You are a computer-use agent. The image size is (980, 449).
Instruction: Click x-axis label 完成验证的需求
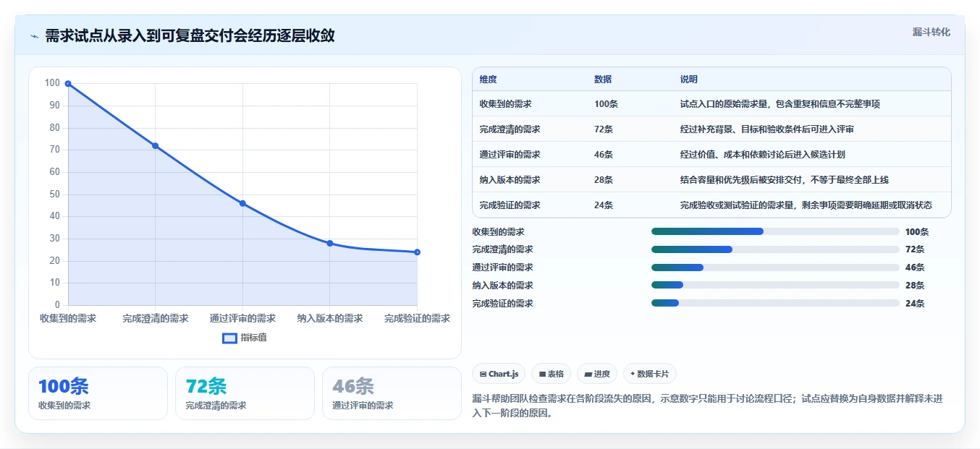click(417, 318)
